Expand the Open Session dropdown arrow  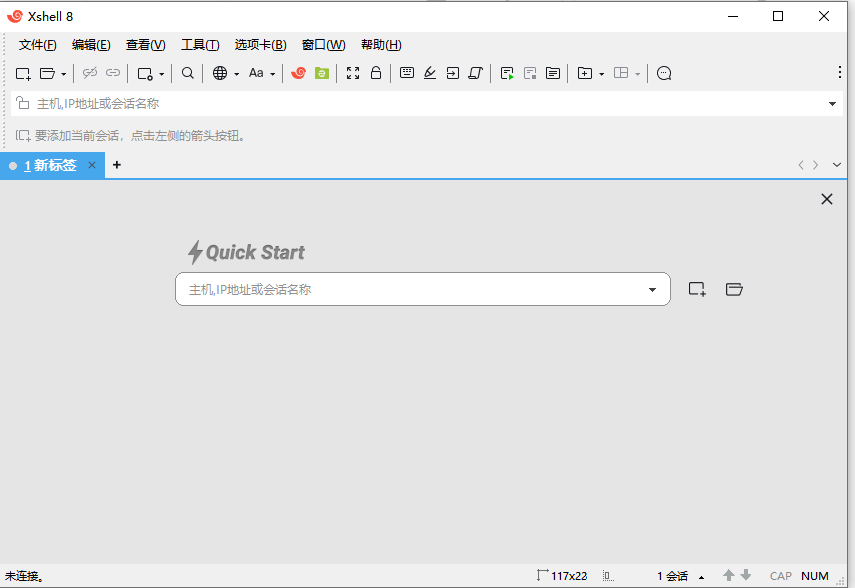point(64,74)
